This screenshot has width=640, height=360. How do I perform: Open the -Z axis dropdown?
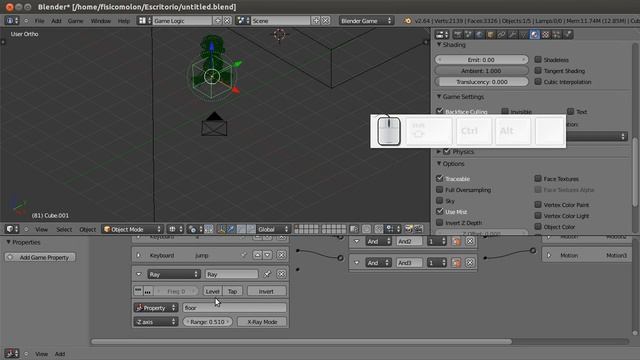(x=156, y=322)
